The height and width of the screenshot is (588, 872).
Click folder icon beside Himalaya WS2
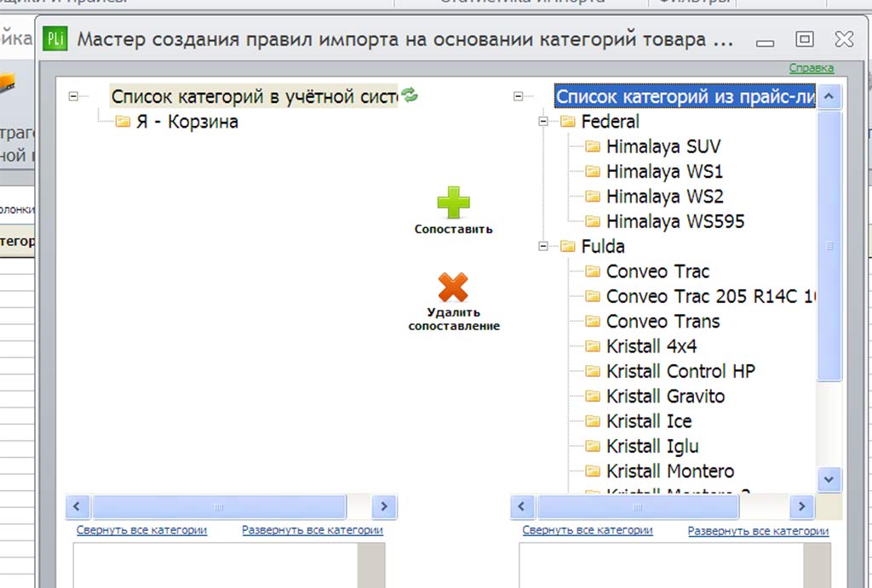(593, 197)
